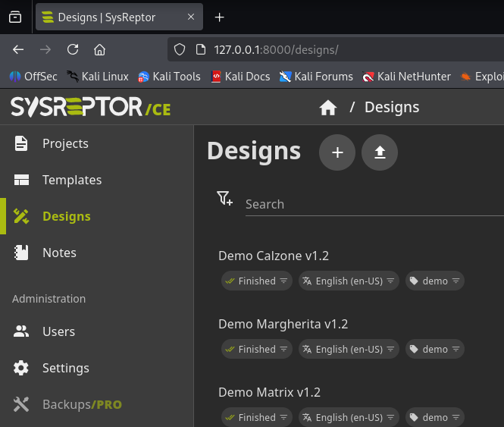Click the browser forward arrow

coord(45,49)
